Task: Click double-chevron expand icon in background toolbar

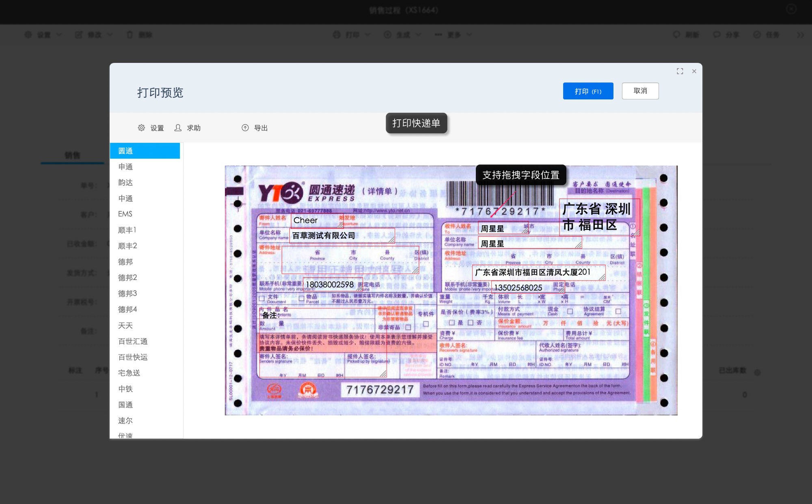Action: tap(800, 35)
